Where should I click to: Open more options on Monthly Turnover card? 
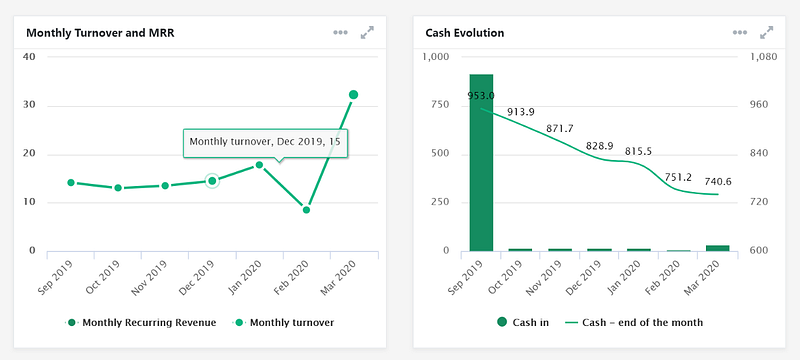click(340, 33)
